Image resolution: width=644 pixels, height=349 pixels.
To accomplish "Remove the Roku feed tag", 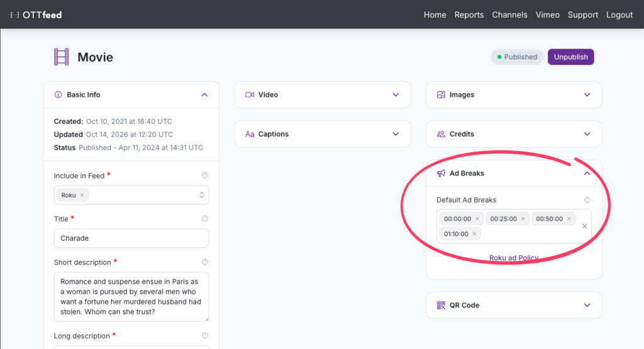I will (82, 195).
